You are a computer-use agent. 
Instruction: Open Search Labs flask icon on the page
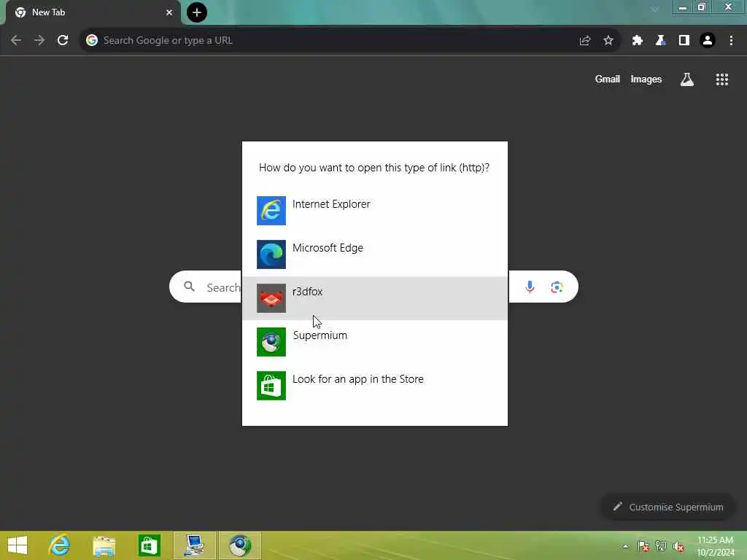coord(687,79)
